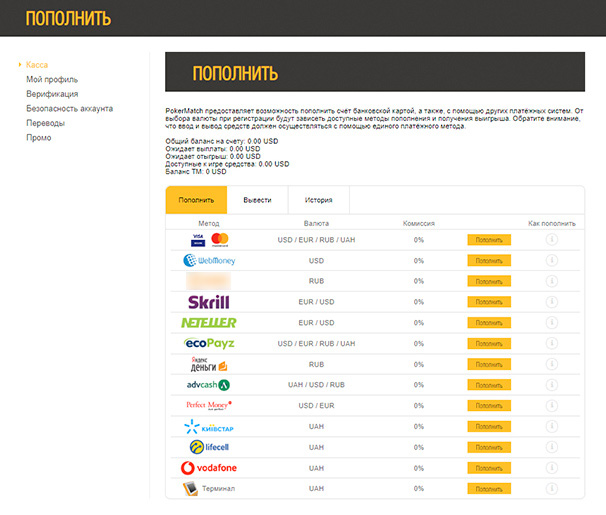Choose the lifecell payment logo

pyautogui.click(x=209, y=447)
